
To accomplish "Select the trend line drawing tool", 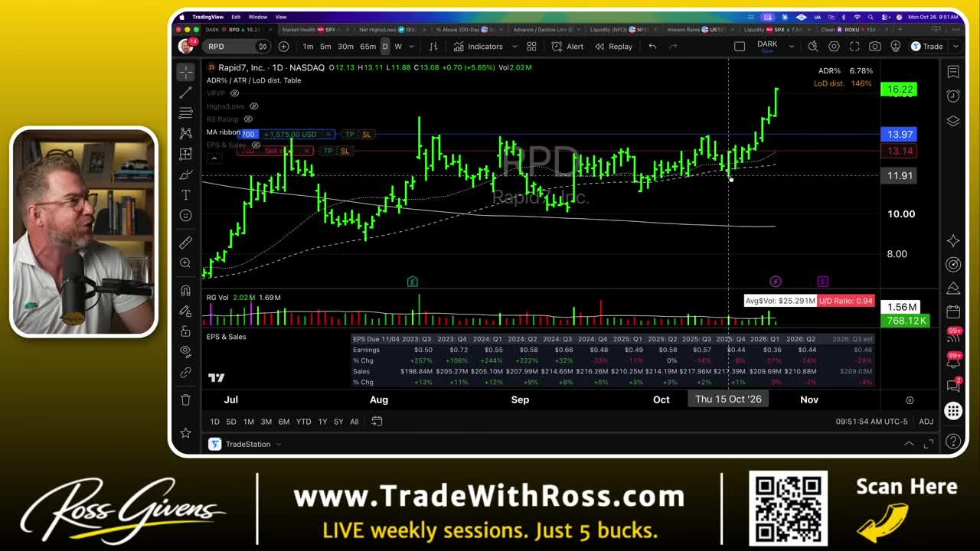I will pyautogui.click(x=185, y=93).
